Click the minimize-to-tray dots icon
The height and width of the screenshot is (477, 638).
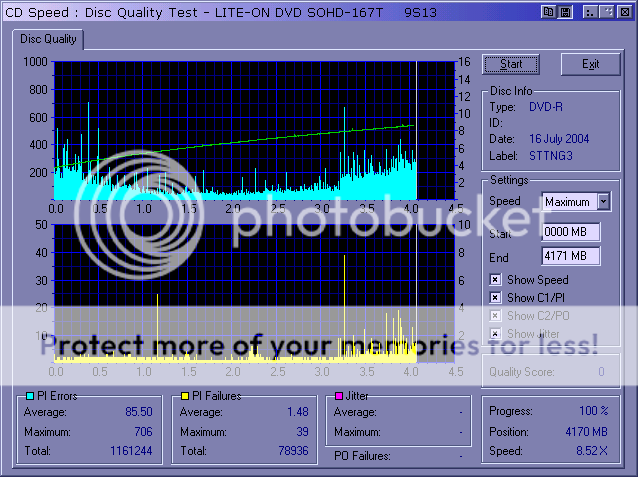[x=589, y=11]
